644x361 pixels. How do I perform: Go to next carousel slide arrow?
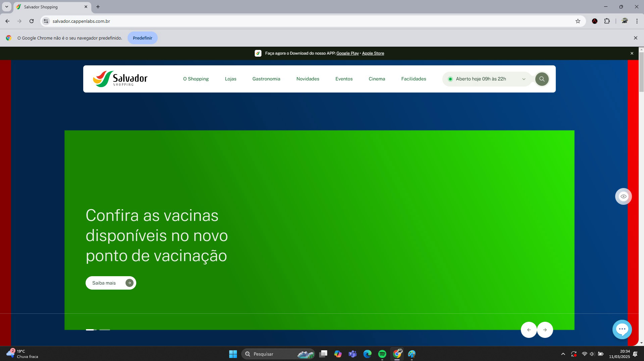[x=545, y=330]
